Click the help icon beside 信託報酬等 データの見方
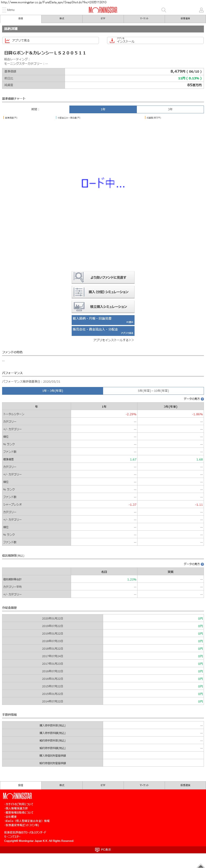 [x=202, y=564]
